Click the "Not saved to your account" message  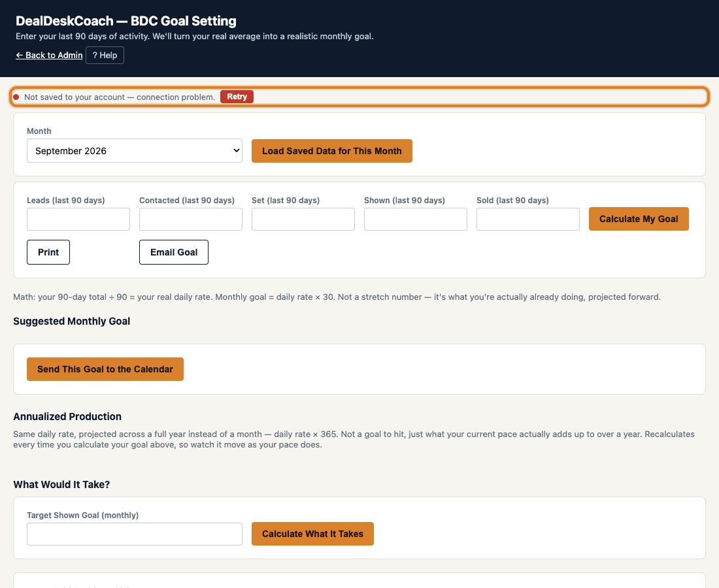click(120, 97)
